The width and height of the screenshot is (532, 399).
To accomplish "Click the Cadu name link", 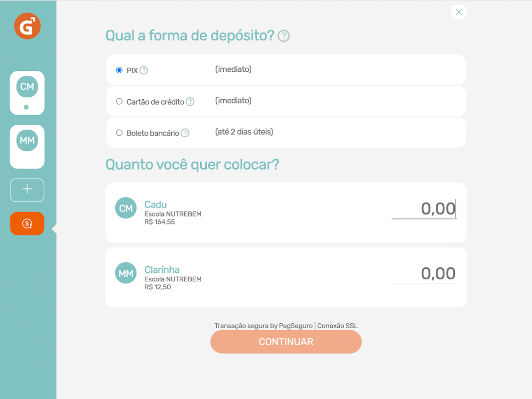I will pos(156,204).
